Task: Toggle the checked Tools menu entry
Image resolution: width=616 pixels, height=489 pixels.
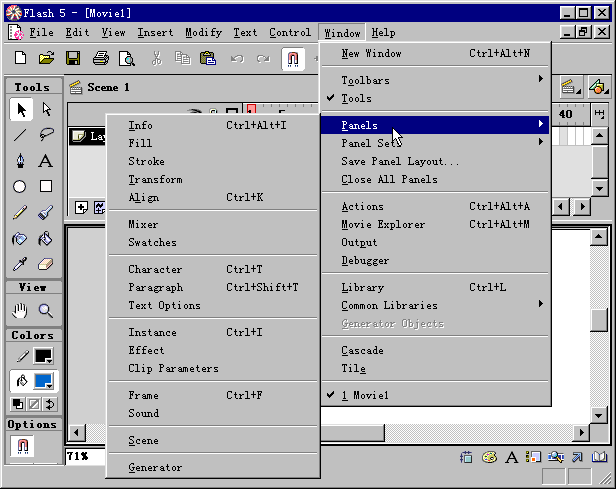Action: pos(434,98)
